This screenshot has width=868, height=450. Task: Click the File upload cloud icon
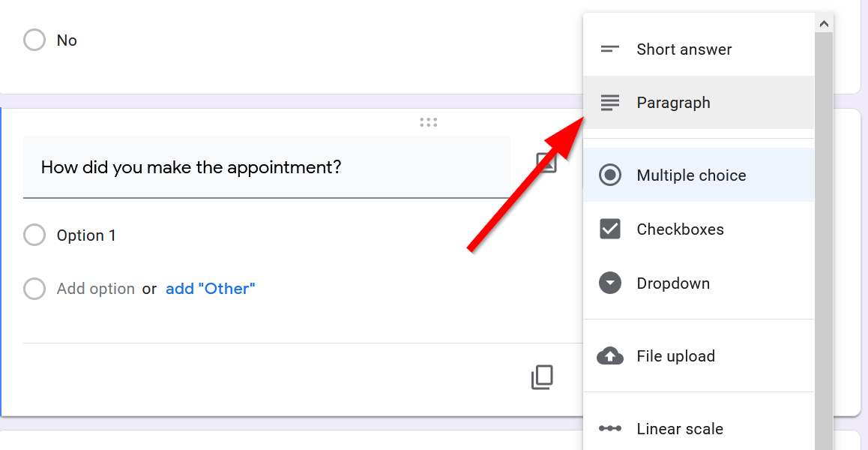point(610,356)
